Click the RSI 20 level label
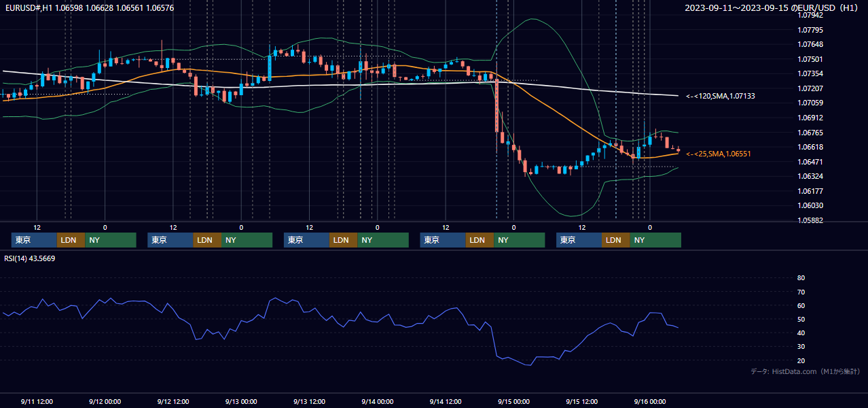868x408 pixels. (x=801, y=360)
